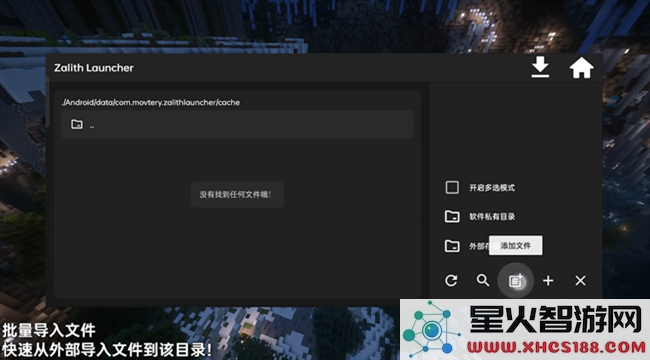Screen dimensions: 650x360
Task: Create new folder with plus icon
Action: point(548,281)
